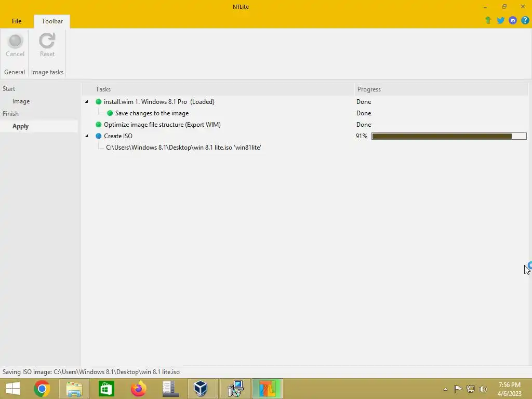Viewport: 532px width, 399px height.
Task: Select Apply in the left sidebar
Action: click(x=20, y=126)
